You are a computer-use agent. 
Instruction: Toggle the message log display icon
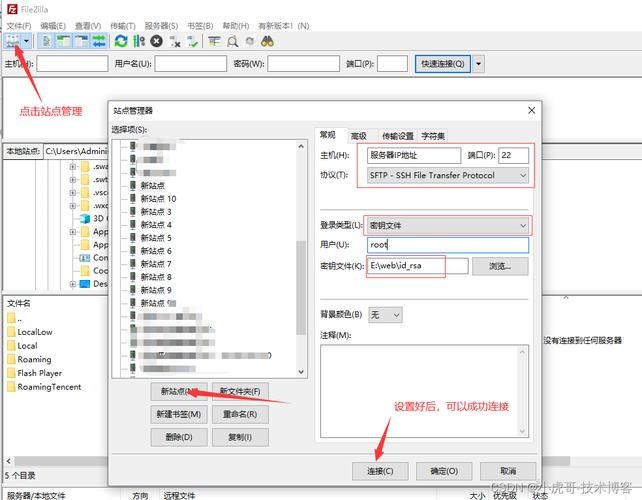tap(46, 41)
